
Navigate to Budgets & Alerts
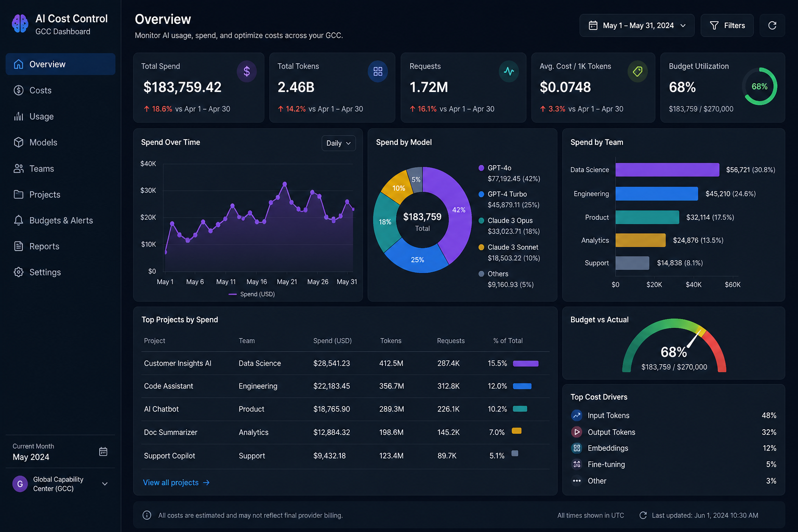pyautogui.click(x=60, y=220)
